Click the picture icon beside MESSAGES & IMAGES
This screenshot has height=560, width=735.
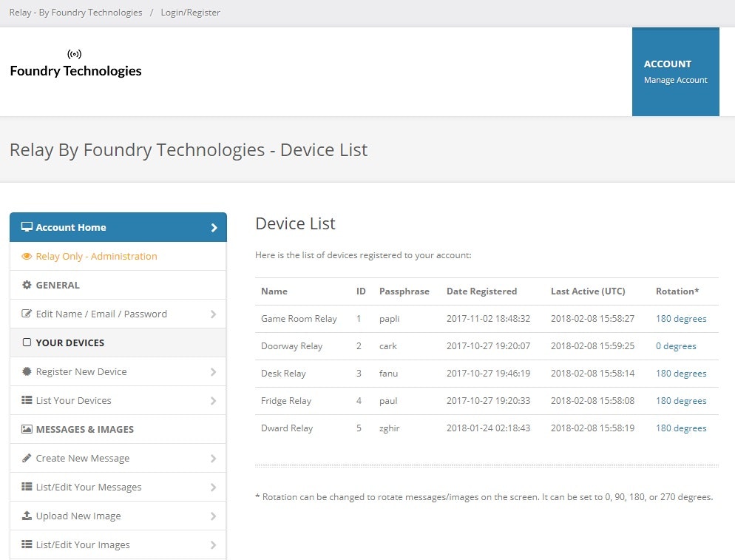tap(27, 429)
